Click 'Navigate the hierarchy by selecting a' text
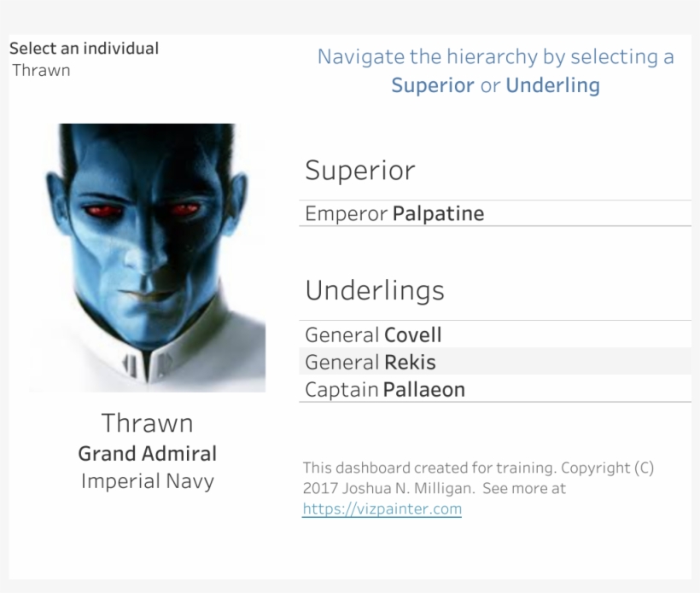The width and height of the screenshot is (700, 593). [x=495, y=57]
